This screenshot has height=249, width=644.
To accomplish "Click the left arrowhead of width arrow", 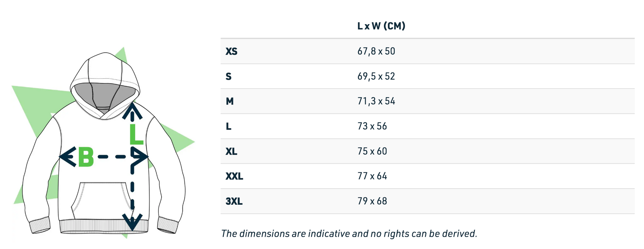I will pos(67,156).
